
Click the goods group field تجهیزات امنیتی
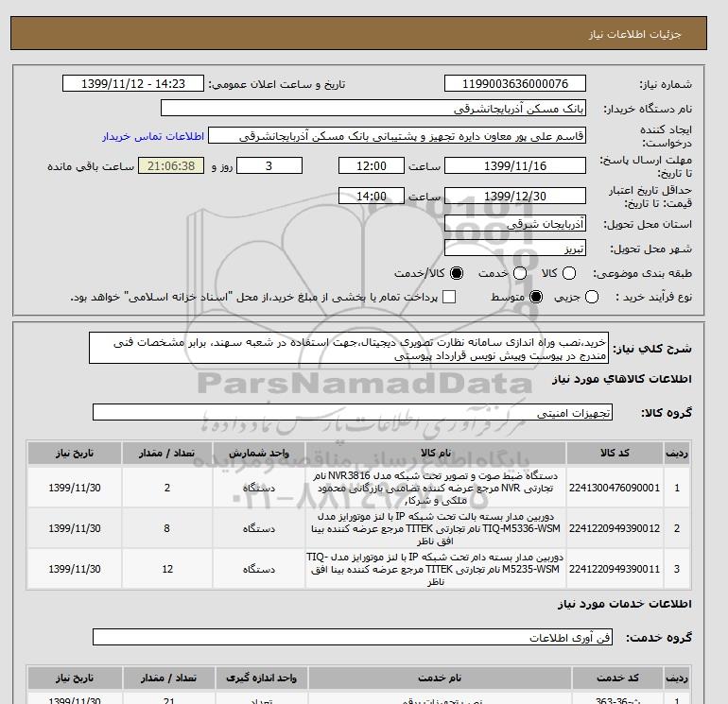[x=353, y=412]
